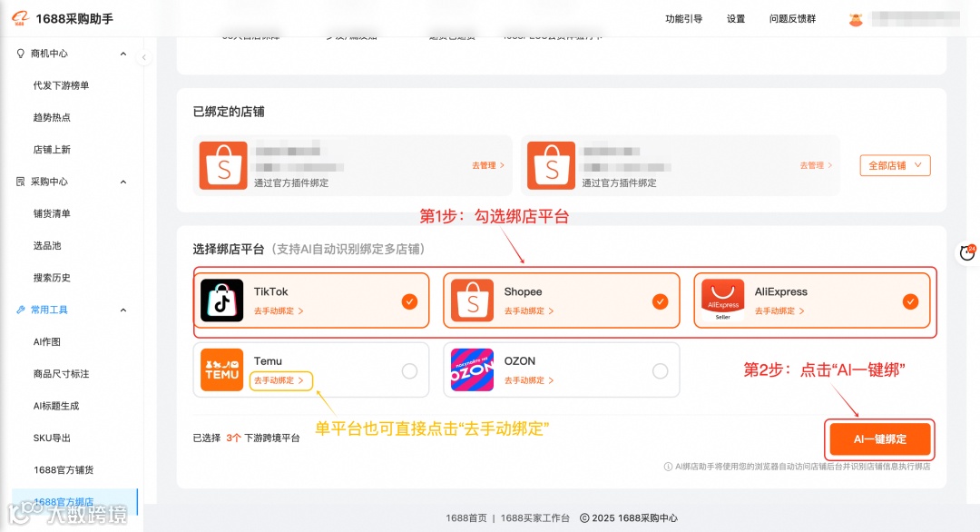Click the TikTok platform logo

[x=222, y=300]
